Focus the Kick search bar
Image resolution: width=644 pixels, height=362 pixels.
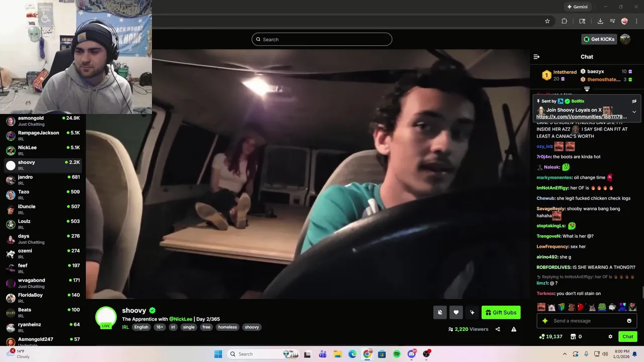click(322, 39)
